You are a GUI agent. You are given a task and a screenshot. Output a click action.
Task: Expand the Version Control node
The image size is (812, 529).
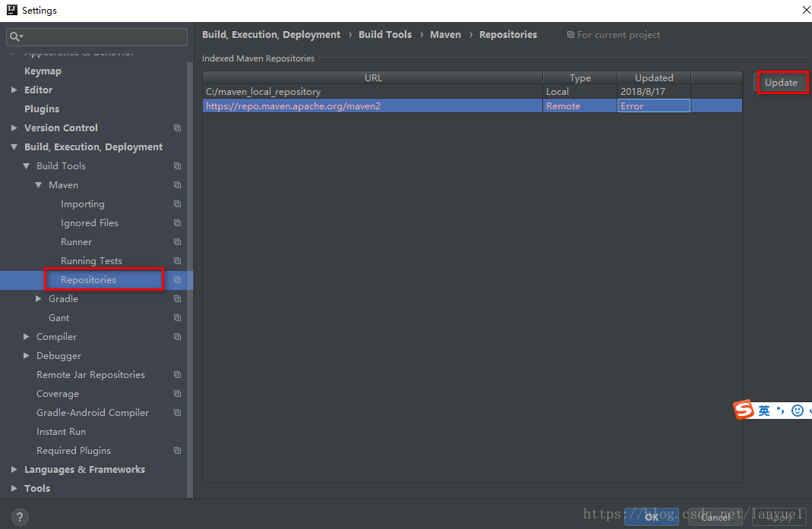pyautogui.click(x=14, y=128)
